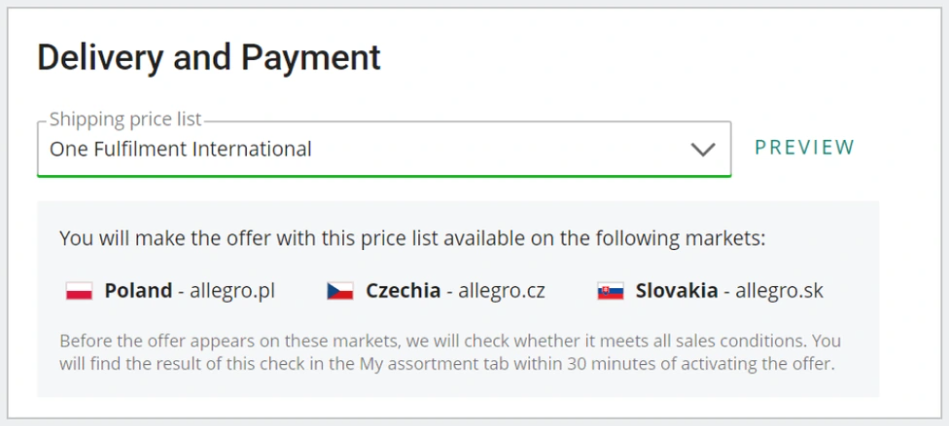The width and height of the screenshot is (949, 426).
Task: Click the Slovakia flag icon
Action: (609, 292)
